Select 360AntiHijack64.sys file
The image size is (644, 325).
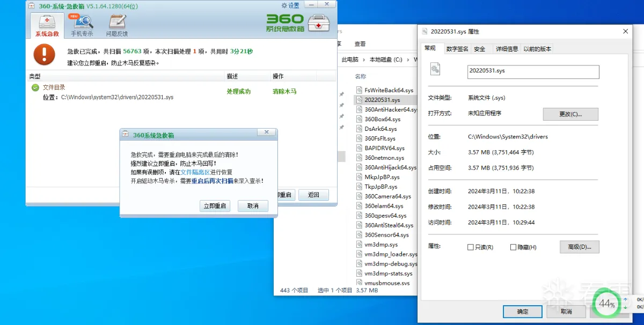(x=386, y=167)
